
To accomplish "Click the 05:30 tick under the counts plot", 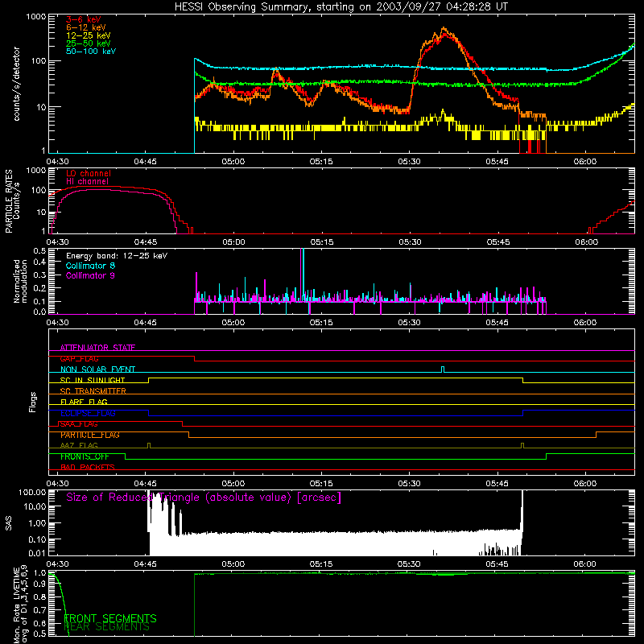I will (x=410, y=162).
